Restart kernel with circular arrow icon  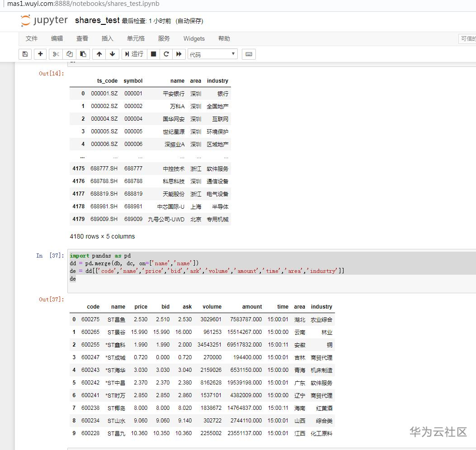[x=166, y=54]
